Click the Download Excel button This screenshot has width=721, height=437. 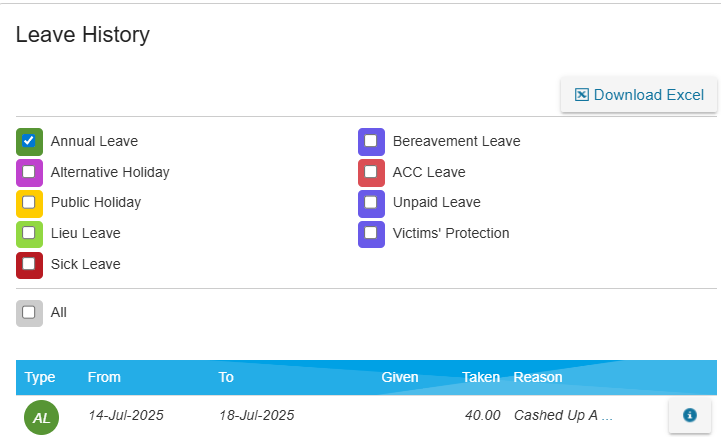click(x=639, y=95)
